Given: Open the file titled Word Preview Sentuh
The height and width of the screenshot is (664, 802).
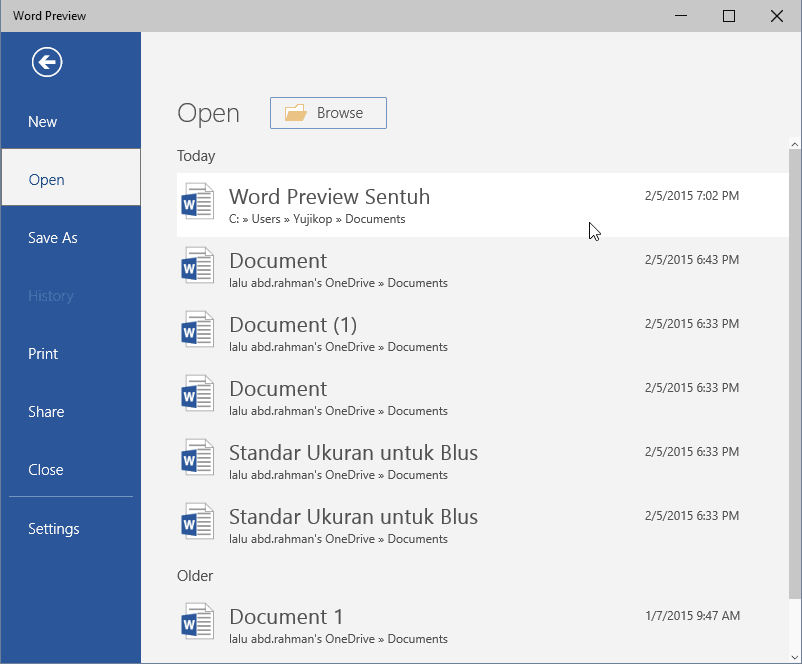Looking at the screenshot, I should click(482, 205).
